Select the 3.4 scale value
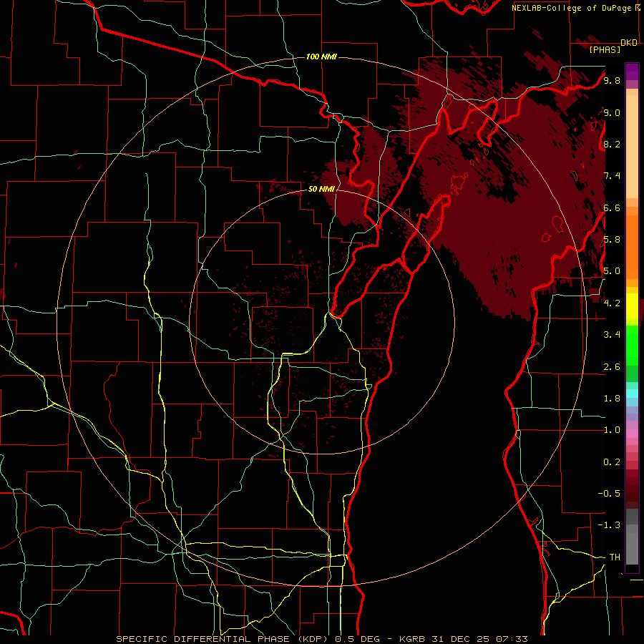 pyautogui.click(x=612, y=334)
